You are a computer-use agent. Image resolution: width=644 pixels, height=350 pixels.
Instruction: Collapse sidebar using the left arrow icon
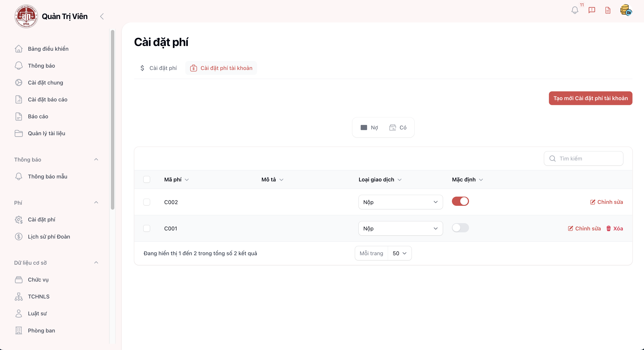(x=102, y=16)
